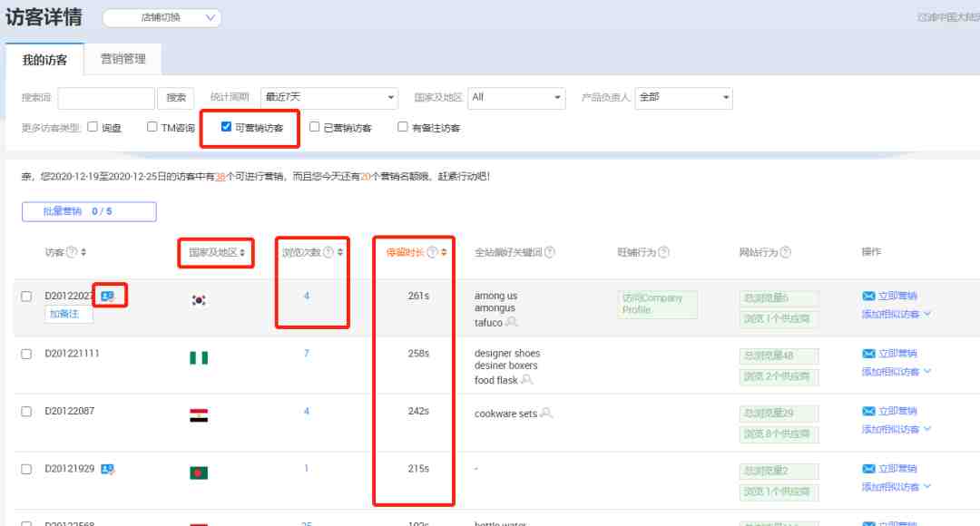This screenshot has height=526, width=980.
Task: Open help icon beside 网站行为 header
Action: pyautogui.click(x=786, y=252)
